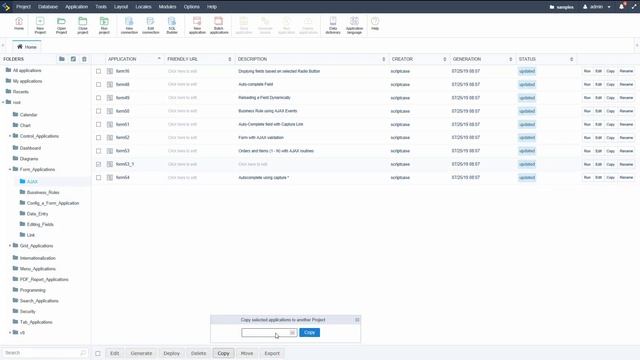The image size is (640, 360).
Task: Click the form52 application icon
Action: tap(110, 138)
